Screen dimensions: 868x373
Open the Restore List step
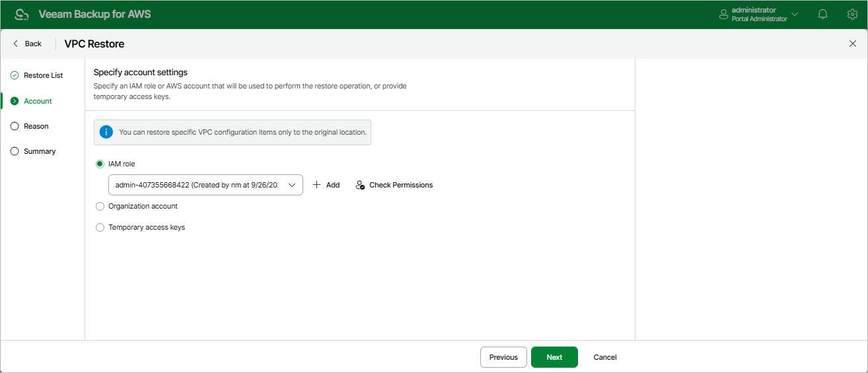pyautogui.click(x=43, y=75)
